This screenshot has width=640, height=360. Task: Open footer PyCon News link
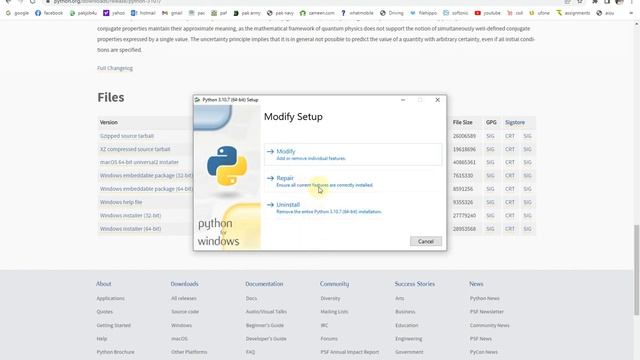tap(483, 352)
